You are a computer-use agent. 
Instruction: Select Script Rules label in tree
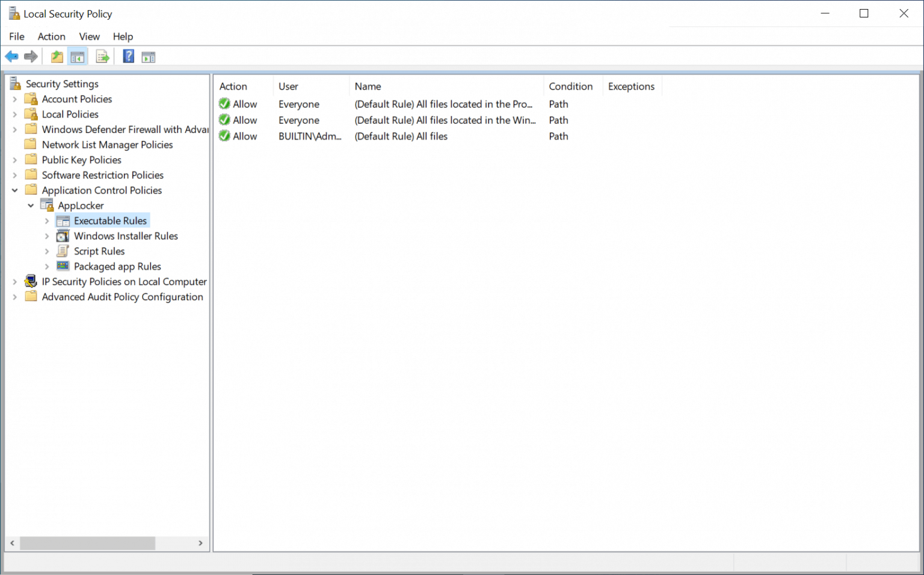click(99, 251)
